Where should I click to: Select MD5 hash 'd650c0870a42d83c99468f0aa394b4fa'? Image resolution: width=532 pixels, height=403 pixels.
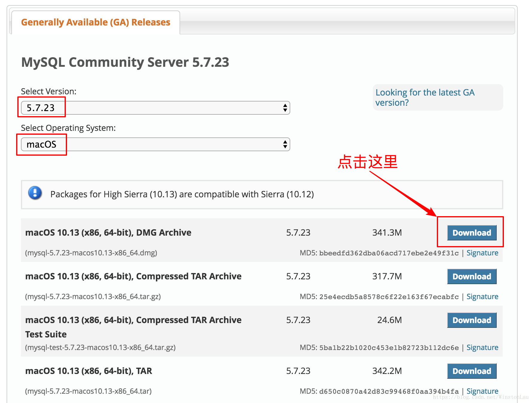pos(389,392)
